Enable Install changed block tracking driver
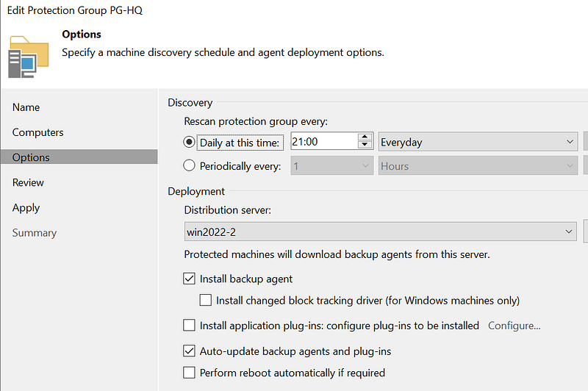The width and height of the screenshot is (588, 391). pyautogui.click(x=206, y=301)
